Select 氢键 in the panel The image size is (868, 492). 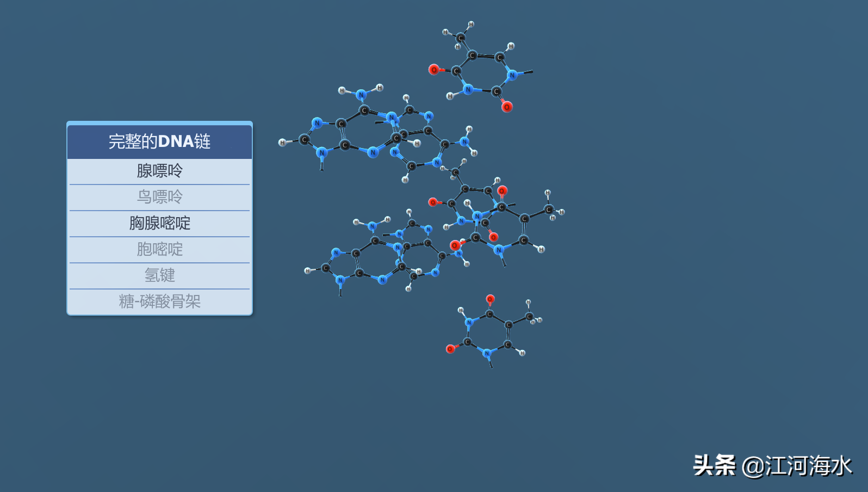pyautogui.click(x=159, y=275)
